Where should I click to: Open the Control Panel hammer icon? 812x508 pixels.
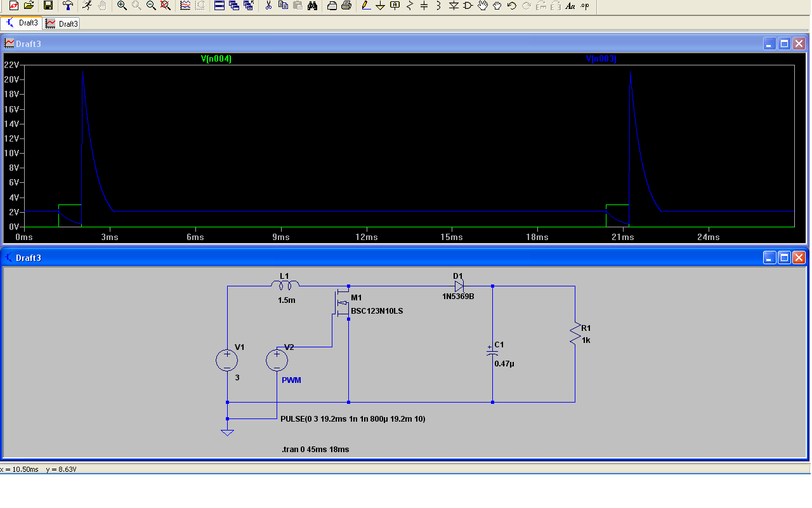coord(67,6)
